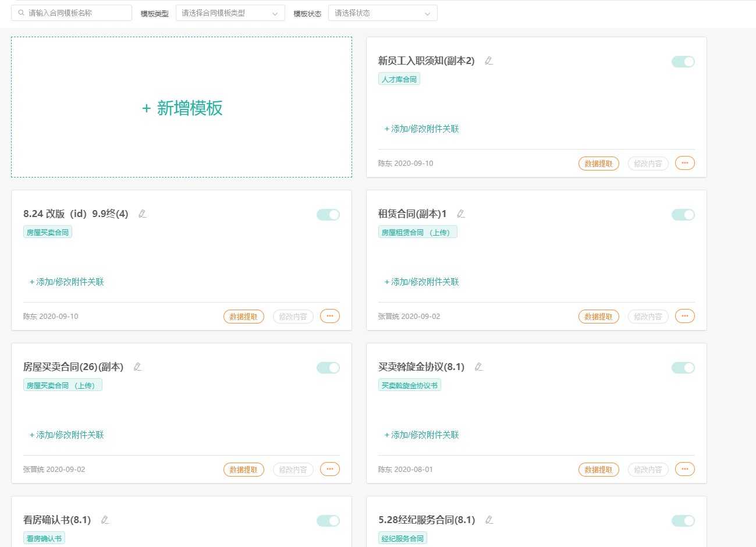The width and height of the screenshot is (756, 547).
Task: Click the 房屋租赁合同（上传） tag
Action: point(418,232)
